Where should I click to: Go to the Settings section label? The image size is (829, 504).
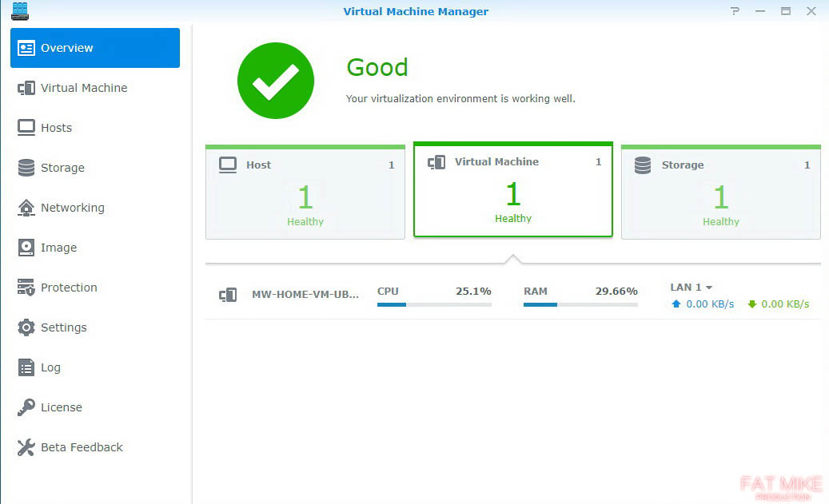tap(63, 328)
